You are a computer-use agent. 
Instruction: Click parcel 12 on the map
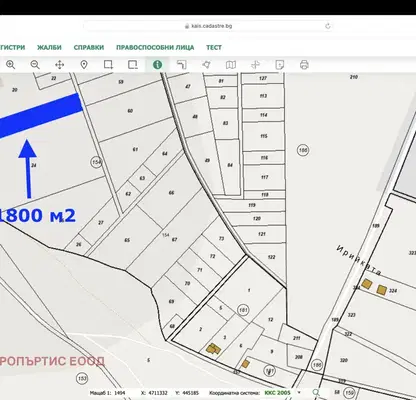(270, 319)
